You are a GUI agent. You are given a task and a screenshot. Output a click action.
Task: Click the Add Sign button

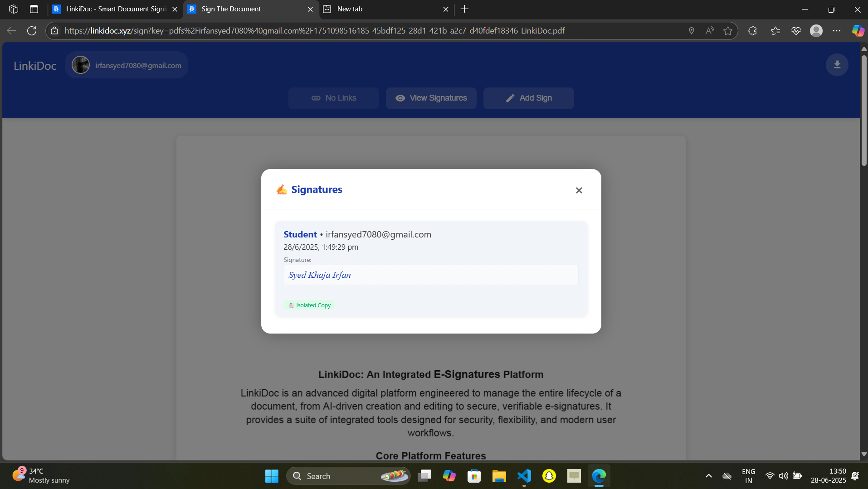528,98
